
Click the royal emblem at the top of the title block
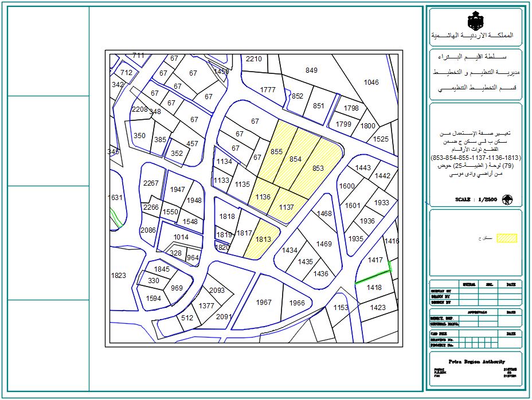click(475, 22)
